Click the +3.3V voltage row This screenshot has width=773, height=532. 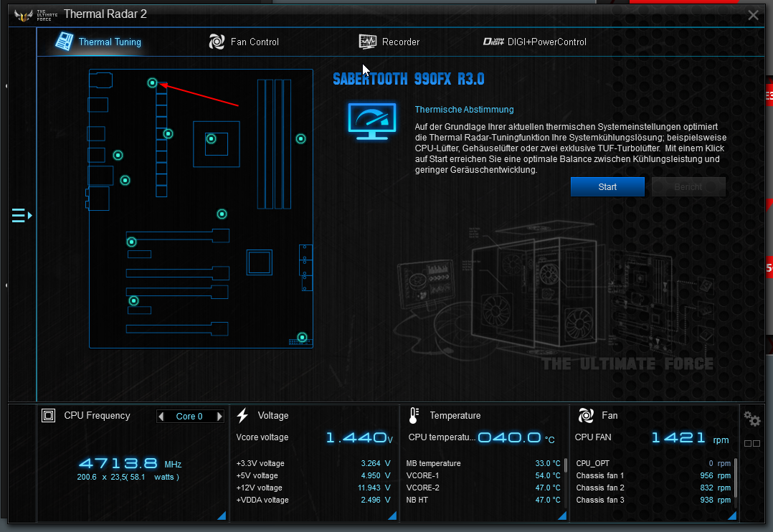pyautogui.click(x=313, y=463)
